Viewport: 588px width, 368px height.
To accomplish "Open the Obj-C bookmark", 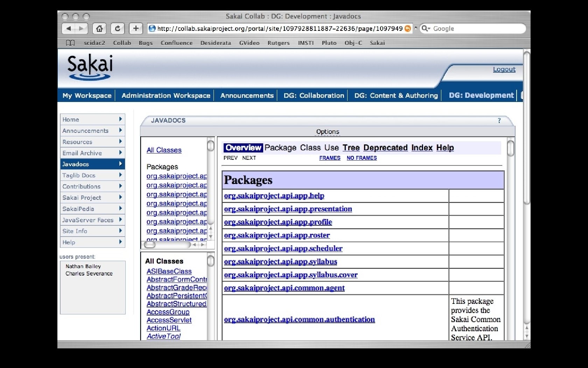I will coord(353,43).
